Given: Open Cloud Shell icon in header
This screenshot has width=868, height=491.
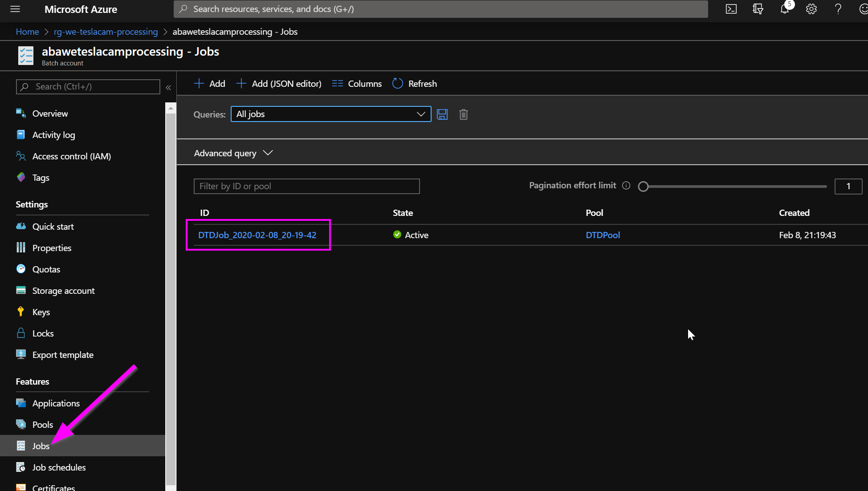Looking at the screenshot, I should point(731,9).
